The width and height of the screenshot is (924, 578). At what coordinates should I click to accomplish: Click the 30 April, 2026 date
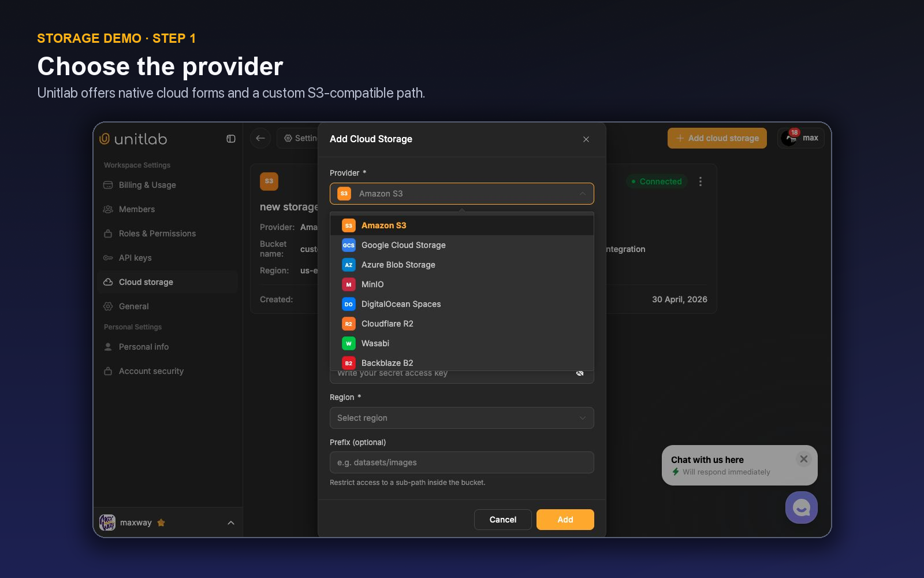680,299
